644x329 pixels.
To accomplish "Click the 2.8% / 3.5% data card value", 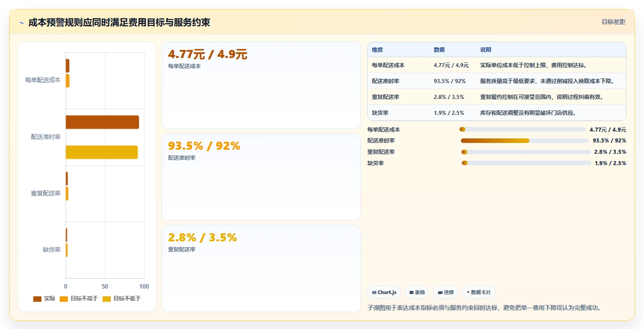I will [x=202, y=238].
